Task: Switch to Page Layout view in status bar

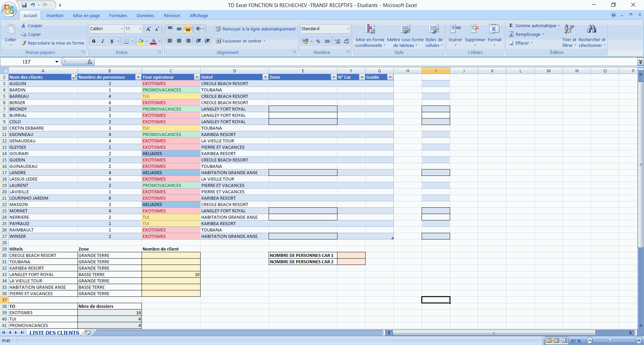Action: click(556, 341)
